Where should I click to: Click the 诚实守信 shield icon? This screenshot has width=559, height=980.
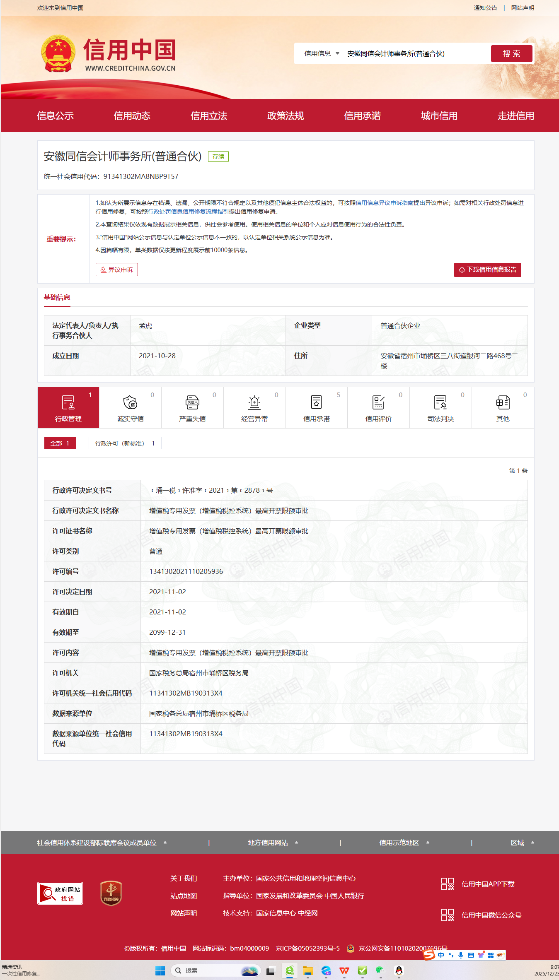point(130,402)
